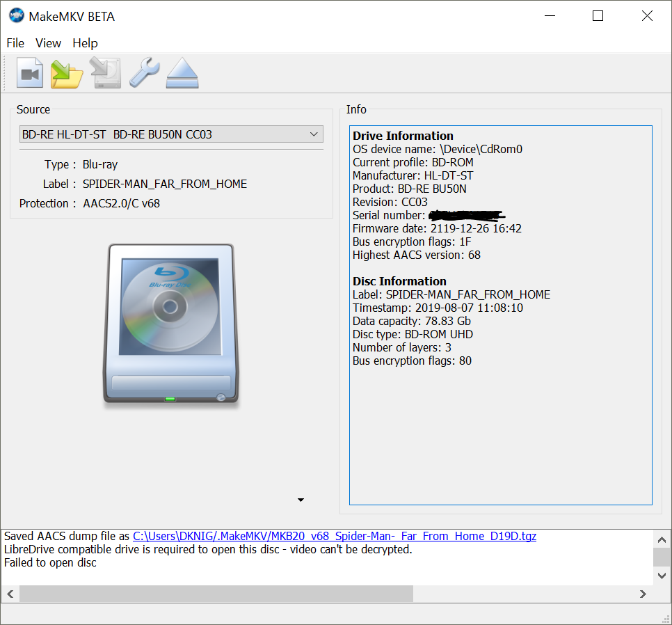672x625 pixels.
Task: Click the vertical scrollbar thumb in the log
Action: pos(662,557)
